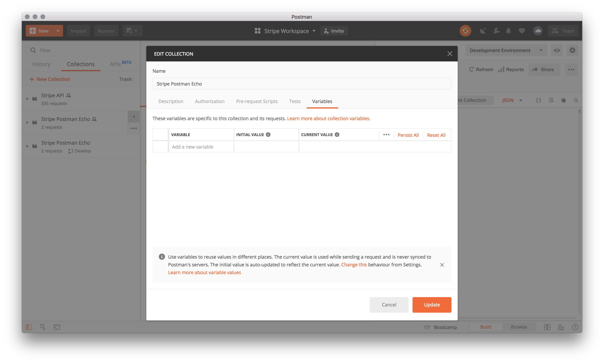Image resolution: width=604 pixels, height=364 pixels.
Task: Switch to the History tab
Action: tap(41, 64)
